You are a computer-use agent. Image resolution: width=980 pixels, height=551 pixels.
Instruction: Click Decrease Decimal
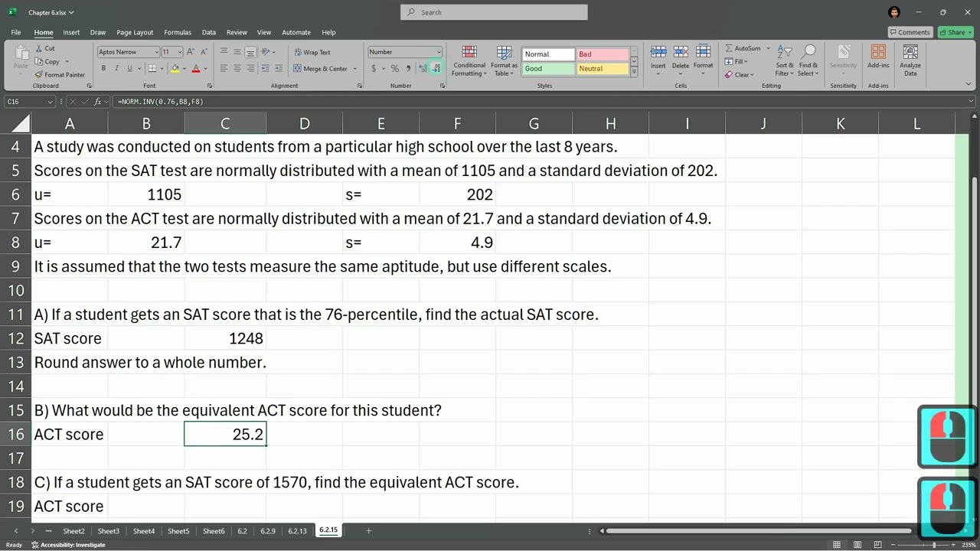436,69
